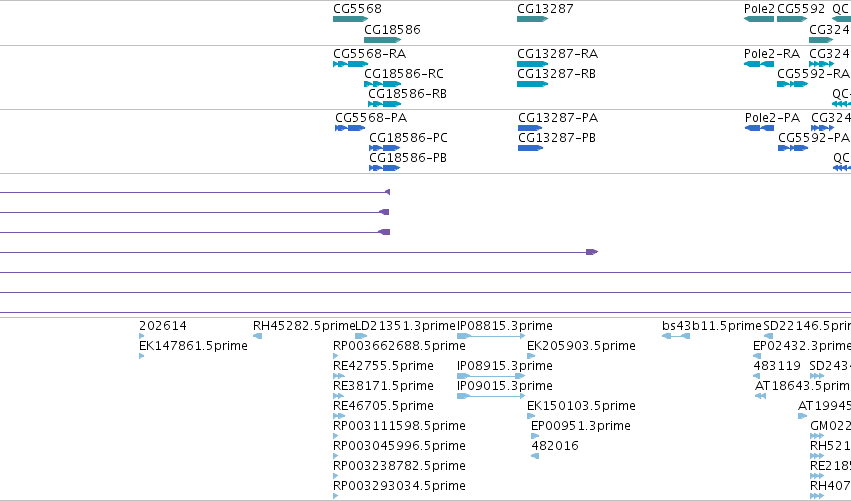
Task: Select the CG5568-PA protein glyph
Action: pos(350,129)
